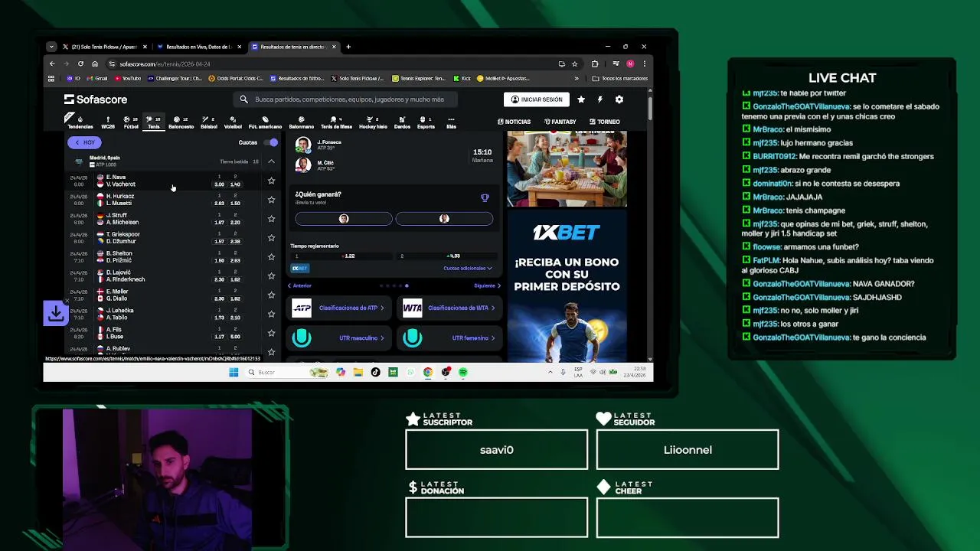
Task: Favorite the Nava vs Vacherot match
Action: coord(271,181)
